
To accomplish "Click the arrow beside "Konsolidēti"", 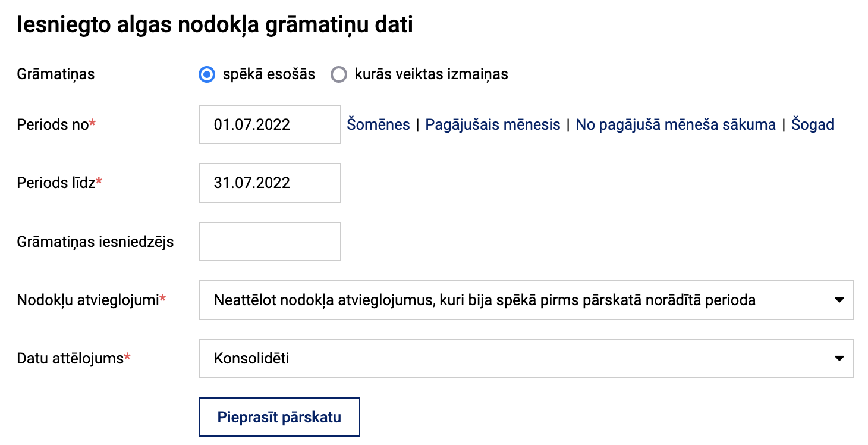I will [x=839, y=359].
